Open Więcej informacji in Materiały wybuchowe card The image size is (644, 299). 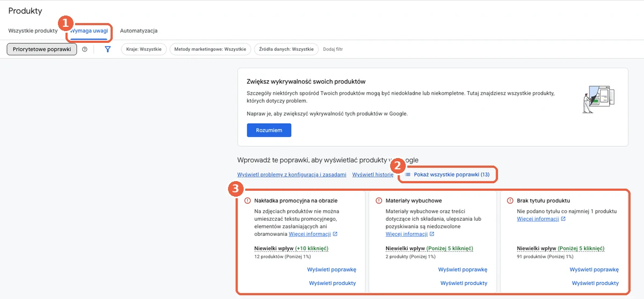[407, 234]
